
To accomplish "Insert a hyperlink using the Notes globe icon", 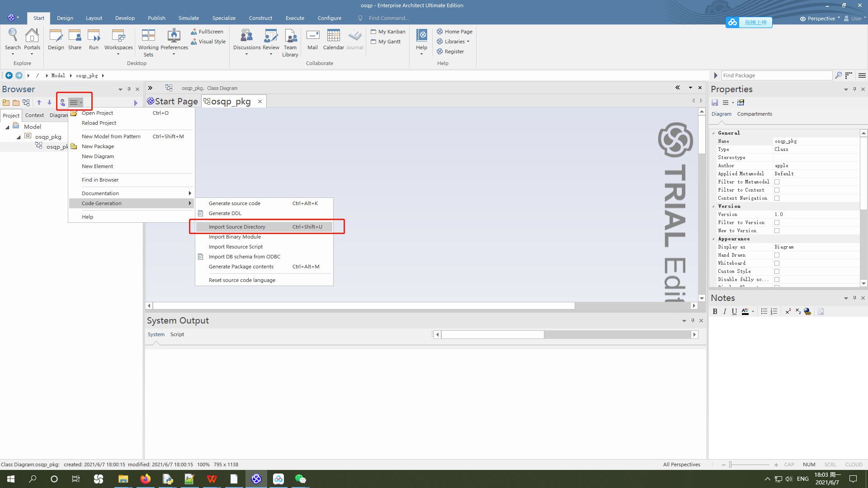I will tap(807, 311).
